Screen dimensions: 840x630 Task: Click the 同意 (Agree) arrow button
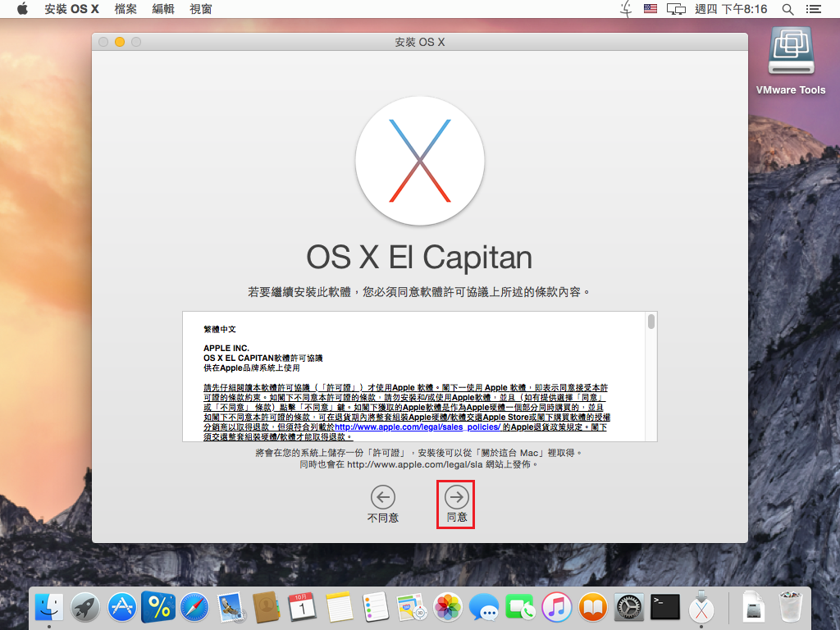pos(456,498)
